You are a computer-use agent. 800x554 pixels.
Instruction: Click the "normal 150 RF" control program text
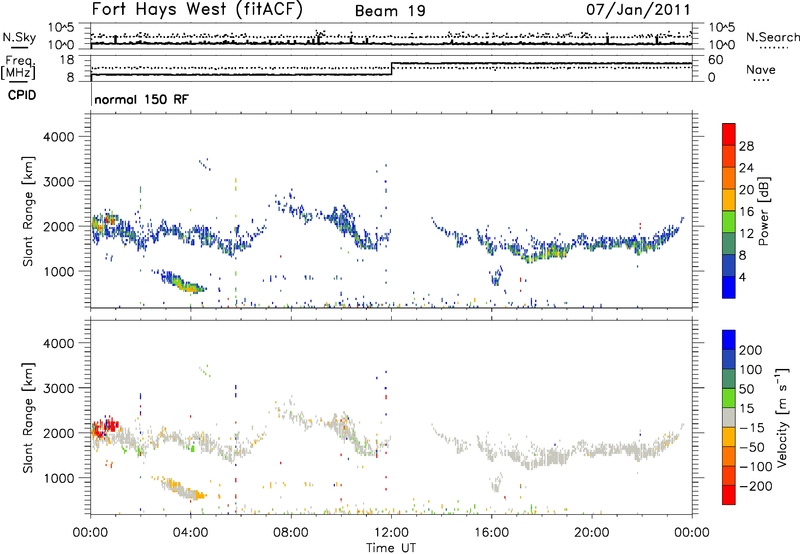(141, 99)
